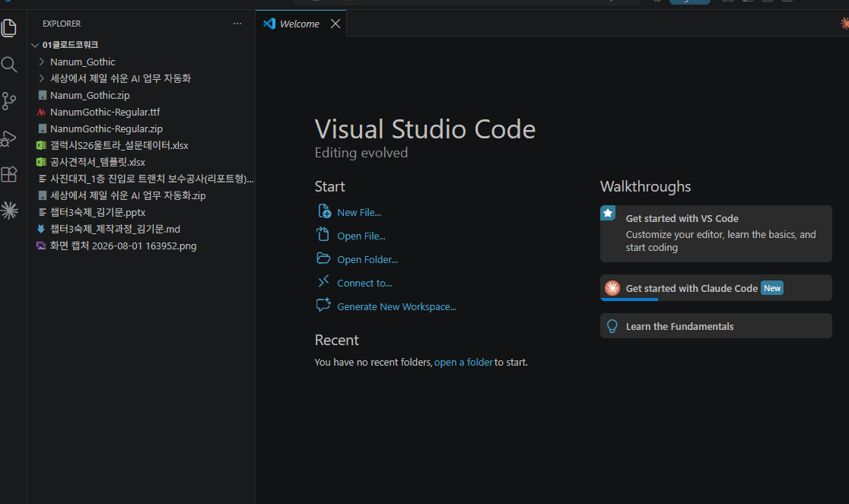
Task: Open the 화면 캡처 2026-08-01 163952.png image
Action: tap(141, 246)
